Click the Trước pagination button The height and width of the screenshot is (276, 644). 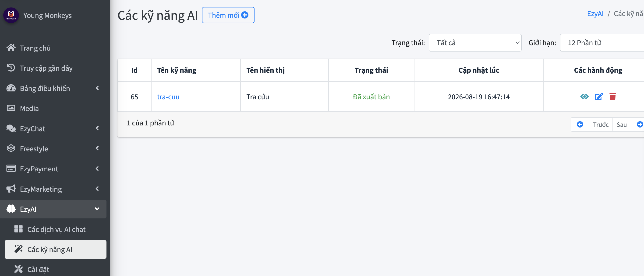click(x=601, y=124)
